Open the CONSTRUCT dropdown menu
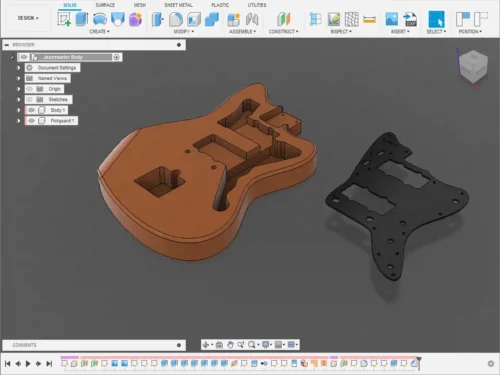The image size is (500, 375). click(283, 31)
